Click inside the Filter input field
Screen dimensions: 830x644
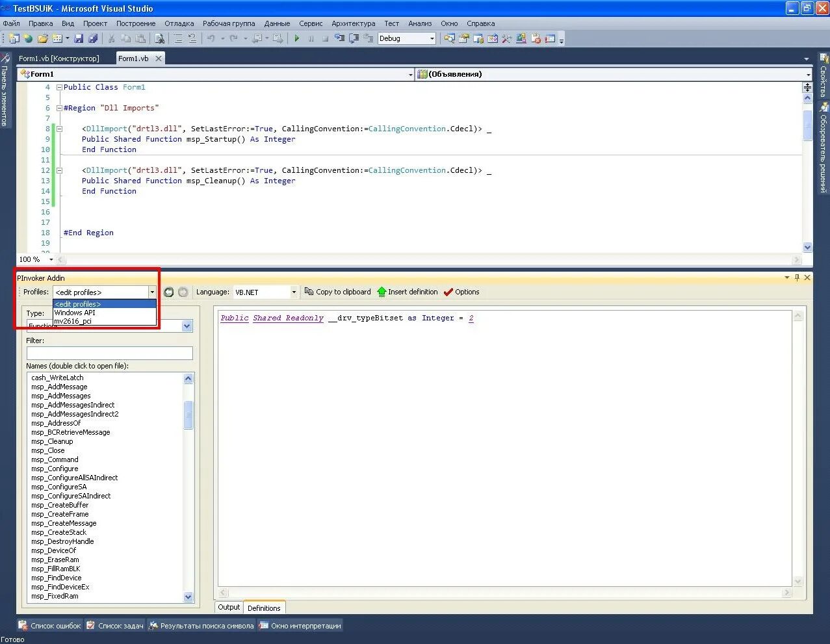click(x=110, y=353)
